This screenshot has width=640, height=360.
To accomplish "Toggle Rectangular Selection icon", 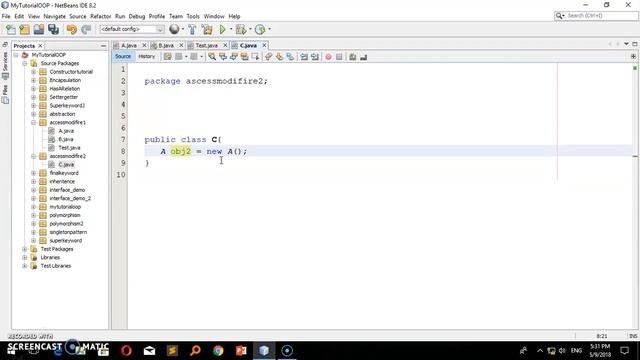I will 256,57.
